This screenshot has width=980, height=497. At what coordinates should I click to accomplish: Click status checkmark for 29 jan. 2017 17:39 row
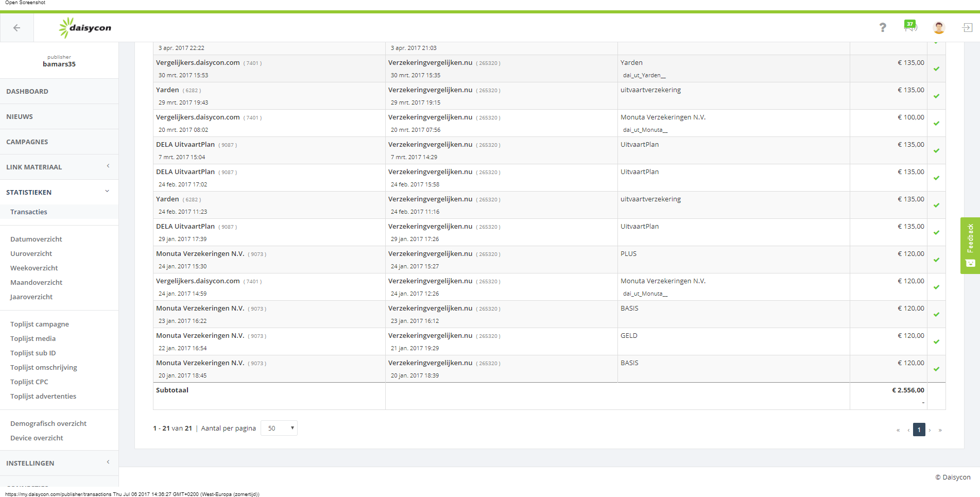[x=936, y=233]
